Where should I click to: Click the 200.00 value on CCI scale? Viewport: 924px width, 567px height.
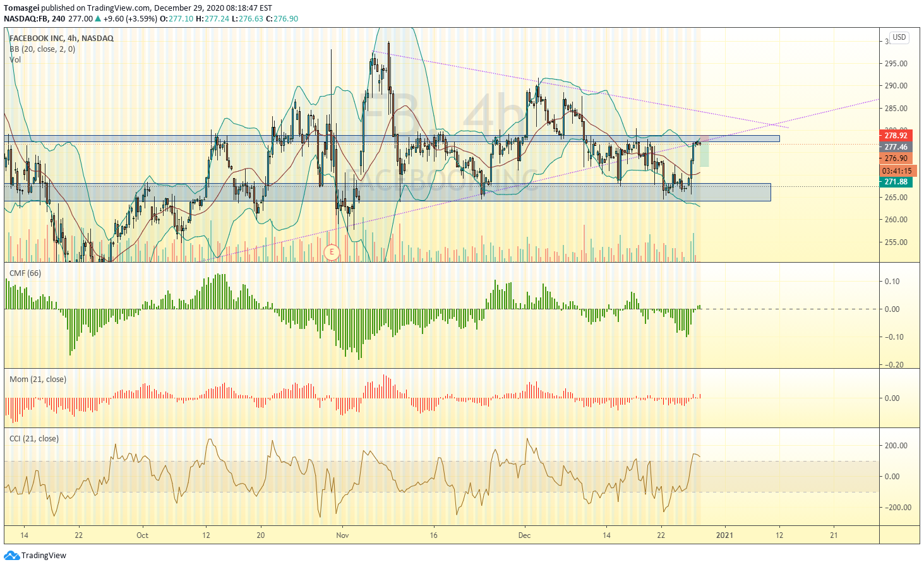[x=896, y=446]
